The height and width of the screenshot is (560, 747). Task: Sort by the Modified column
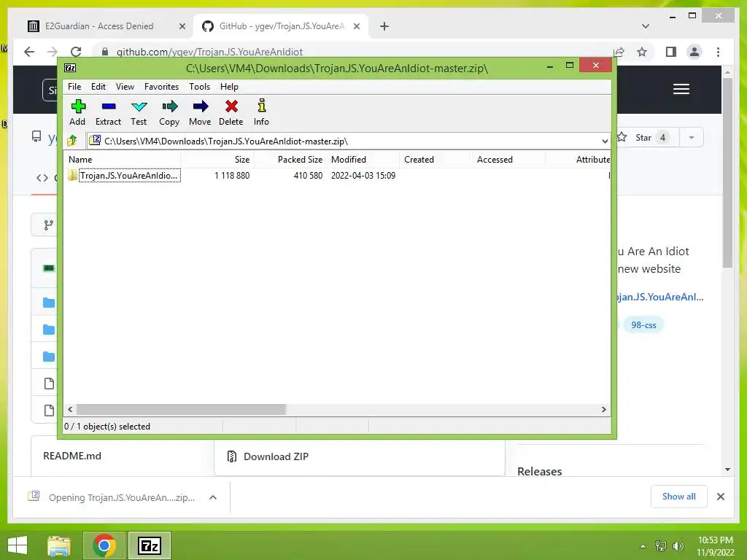pyautogui.click(x=363, y=160)
